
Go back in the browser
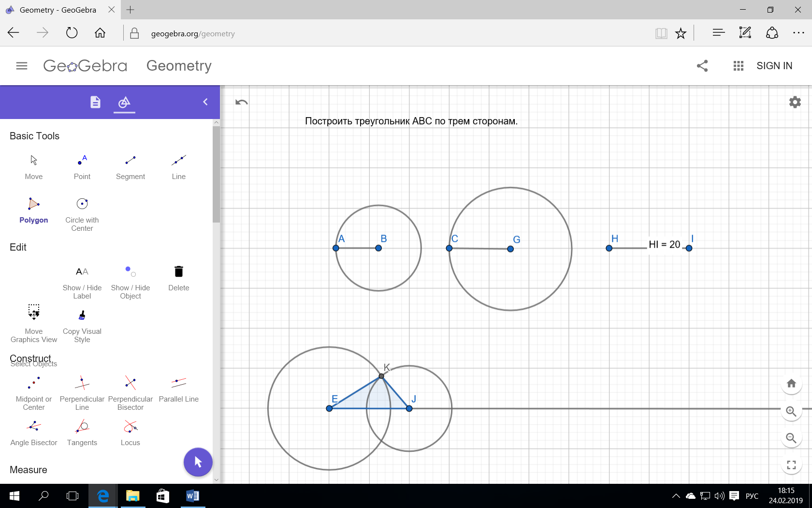click(x=14, y=33)
